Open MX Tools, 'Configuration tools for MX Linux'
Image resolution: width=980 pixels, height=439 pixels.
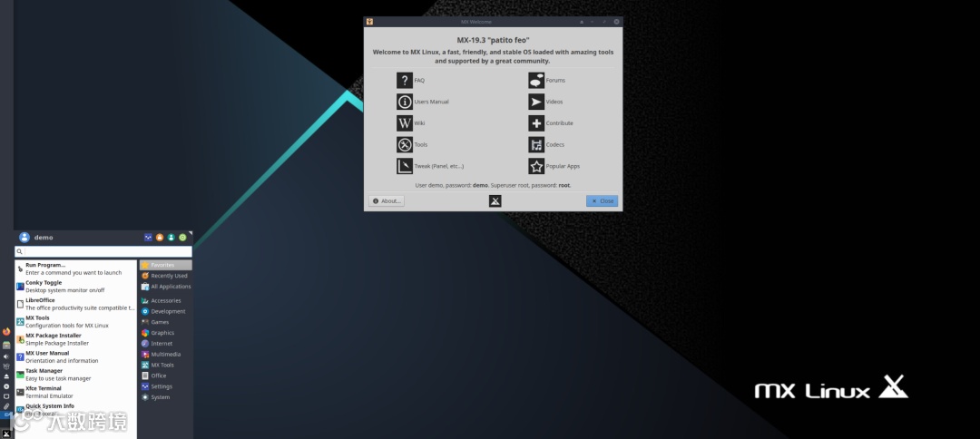pos(75,322)
